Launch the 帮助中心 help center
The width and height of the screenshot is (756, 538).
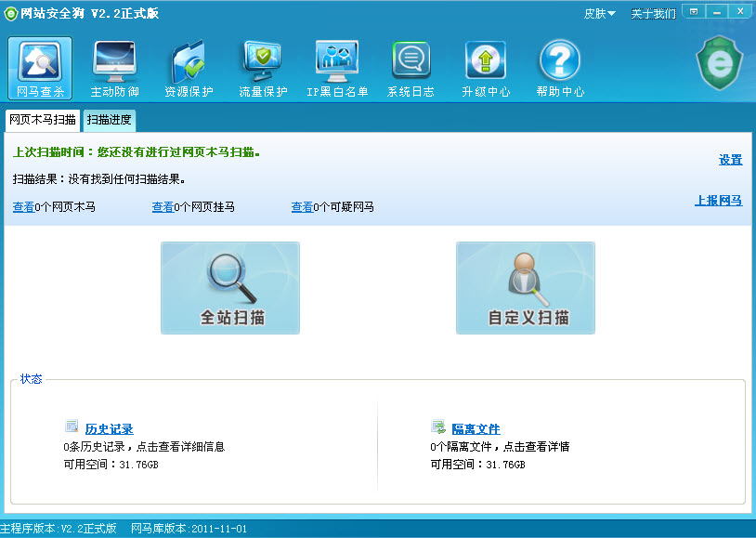point(558,67)
